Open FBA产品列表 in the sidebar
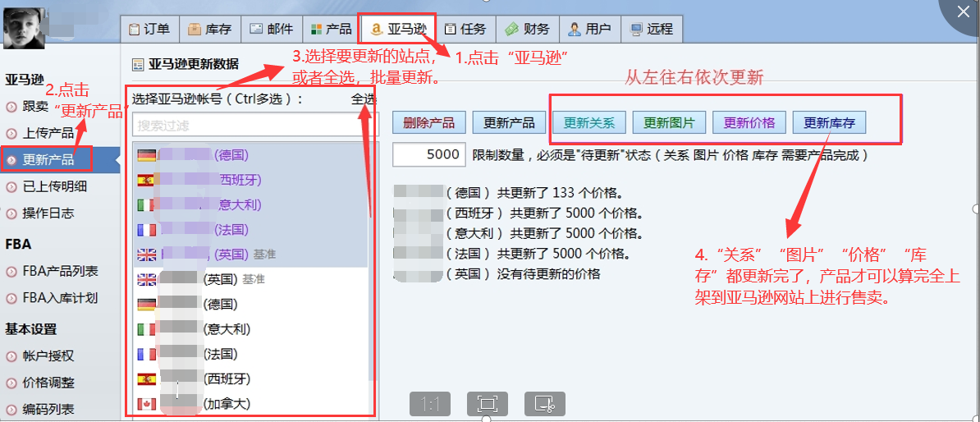 click(x=60, y=272)
